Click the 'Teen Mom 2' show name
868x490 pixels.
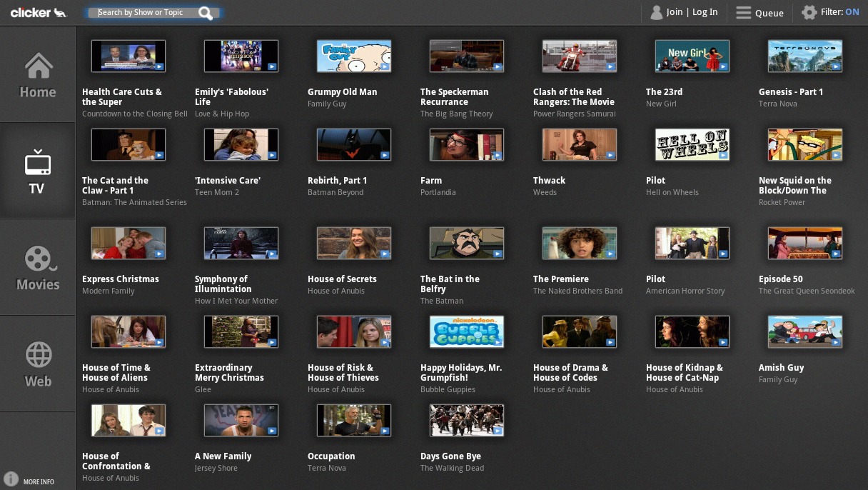[217, 193]
